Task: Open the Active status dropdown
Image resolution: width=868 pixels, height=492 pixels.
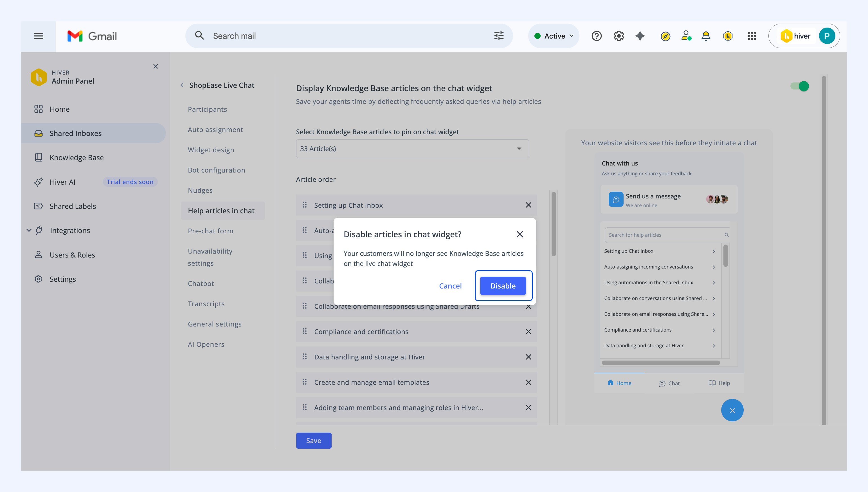Action: (554, 36)
